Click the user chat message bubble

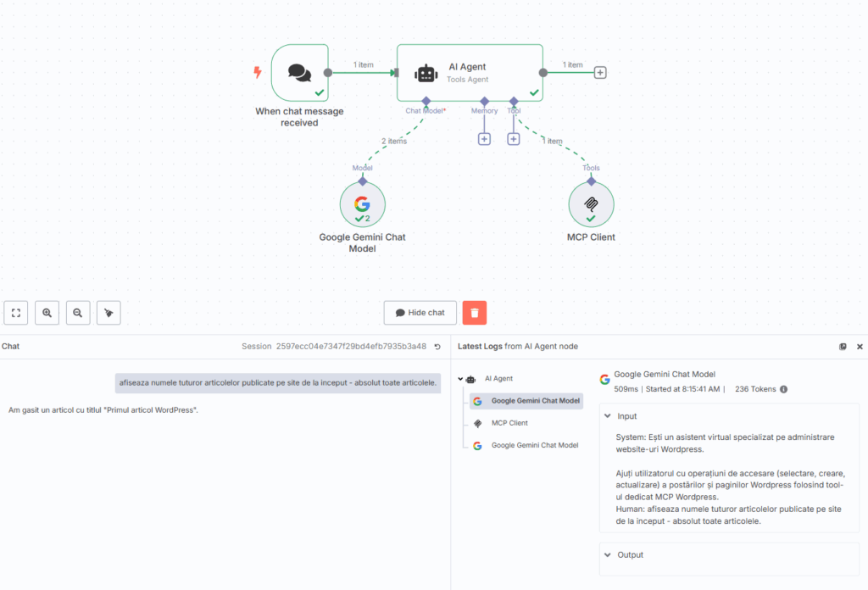click(x=278, y=382)
